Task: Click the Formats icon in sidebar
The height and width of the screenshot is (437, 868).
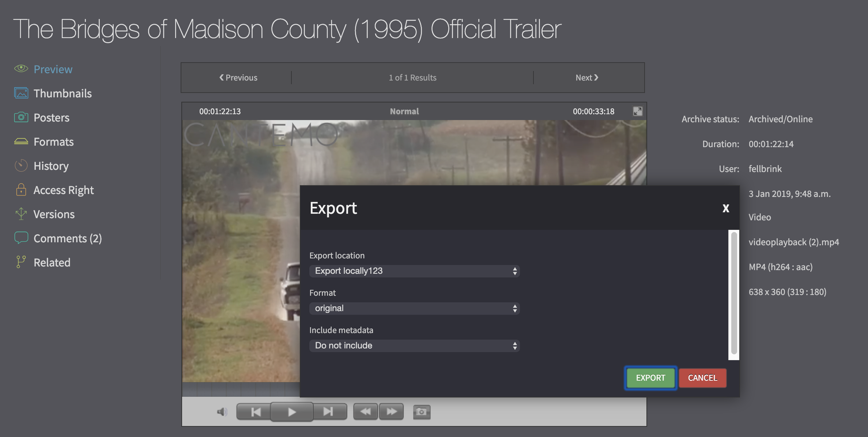Action: click(21, 141)
